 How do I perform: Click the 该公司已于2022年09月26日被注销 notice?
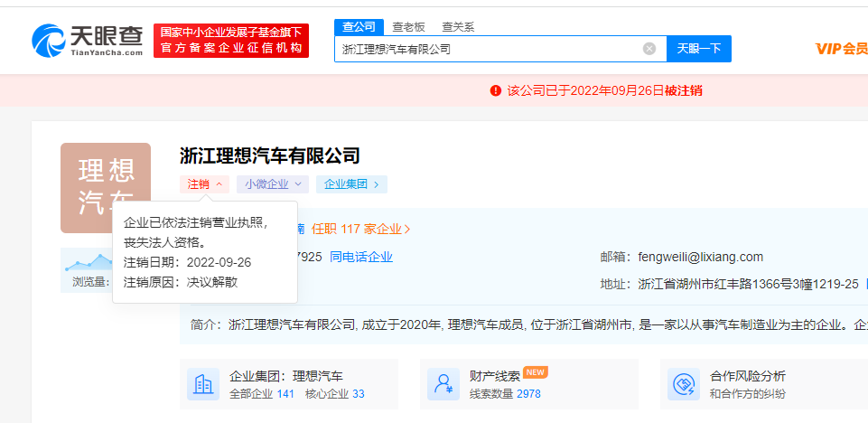604,90
